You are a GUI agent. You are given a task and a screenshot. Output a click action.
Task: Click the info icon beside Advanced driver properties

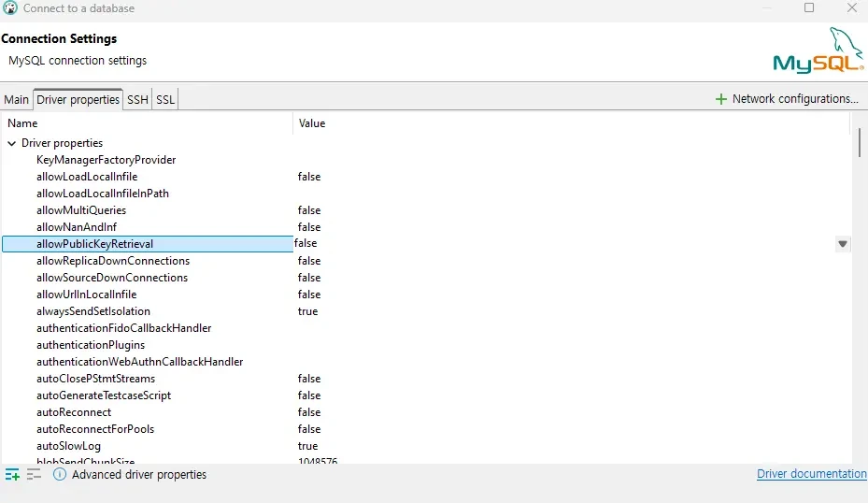click(60, 474)
